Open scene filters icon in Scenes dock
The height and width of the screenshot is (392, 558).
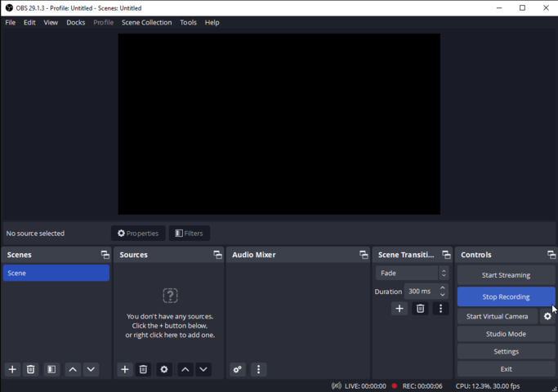tap(51, 370)
